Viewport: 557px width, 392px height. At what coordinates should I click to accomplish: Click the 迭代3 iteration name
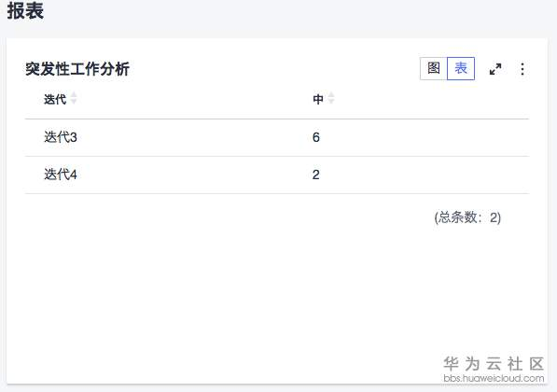click(x=61, y=137)
